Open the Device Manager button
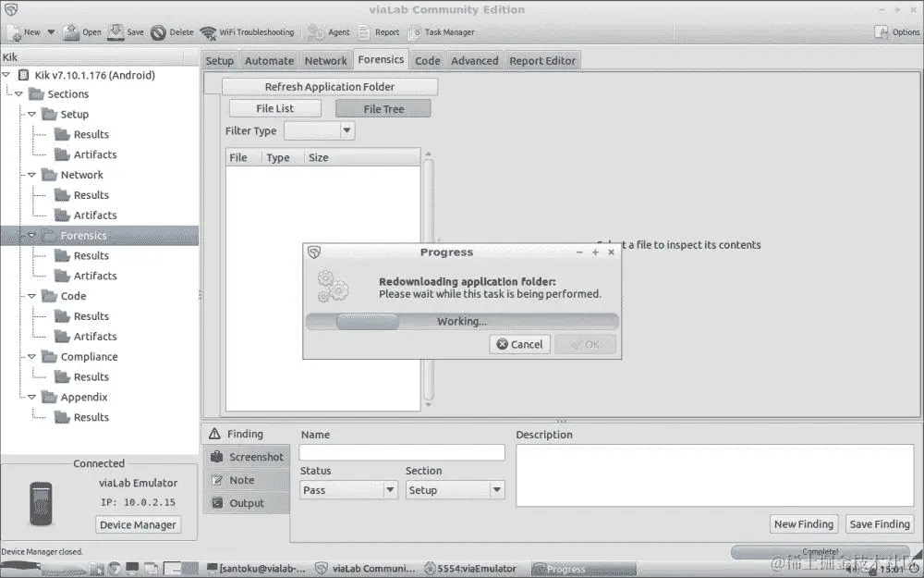924x578 pixels. coord(138,525)
